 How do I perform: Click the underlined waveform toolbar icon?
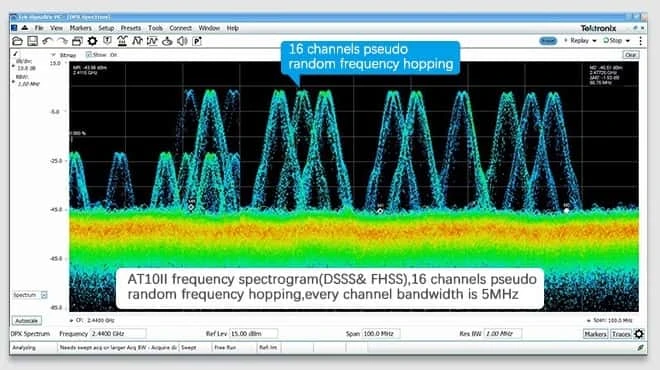[152, 41]
